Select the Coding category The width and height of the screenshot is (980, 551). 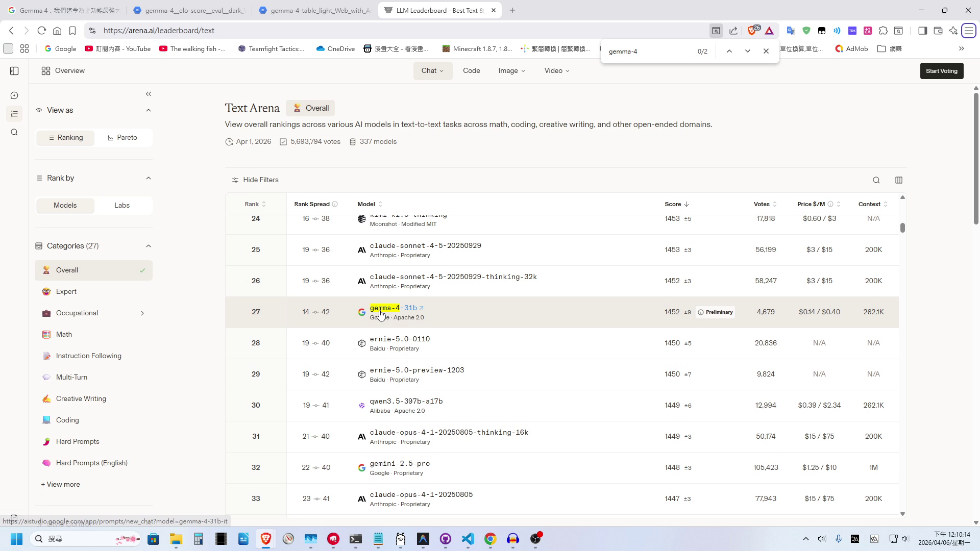coord(93,420)
